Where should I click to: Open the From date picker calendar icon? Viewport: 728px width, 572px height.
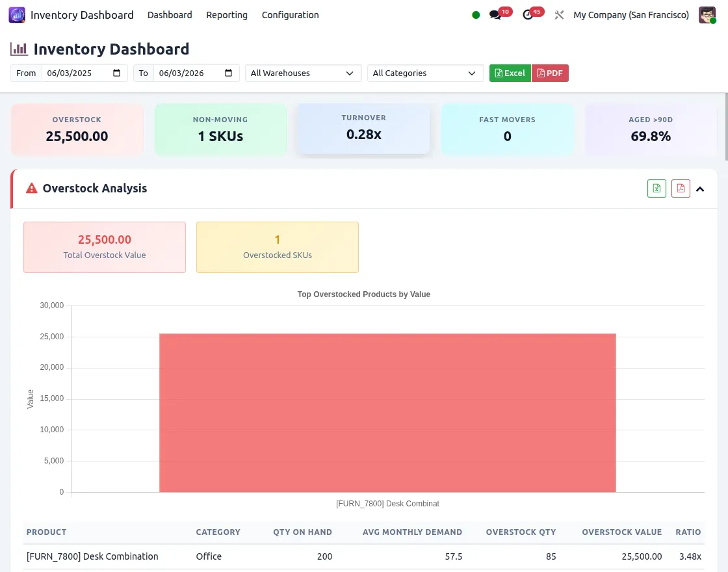116,73
